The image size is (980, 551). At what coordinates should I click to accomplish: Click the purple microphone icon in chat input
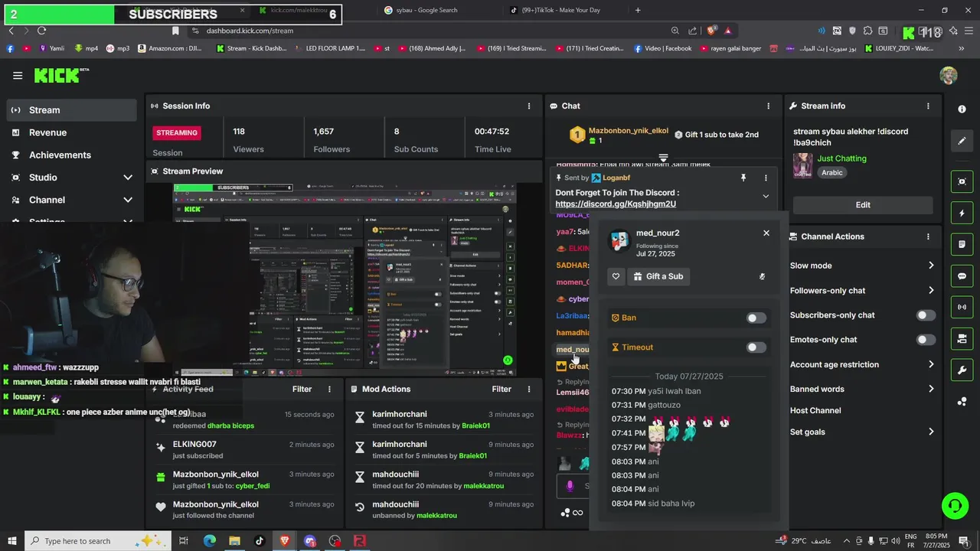click(x=570, y=485)
